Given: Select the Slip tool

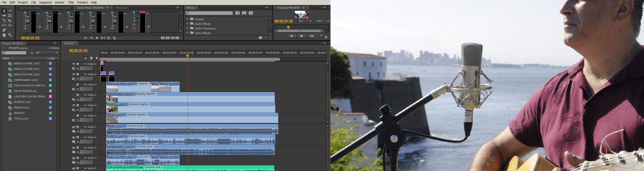Looking at the screenshot, I should 4,25.
